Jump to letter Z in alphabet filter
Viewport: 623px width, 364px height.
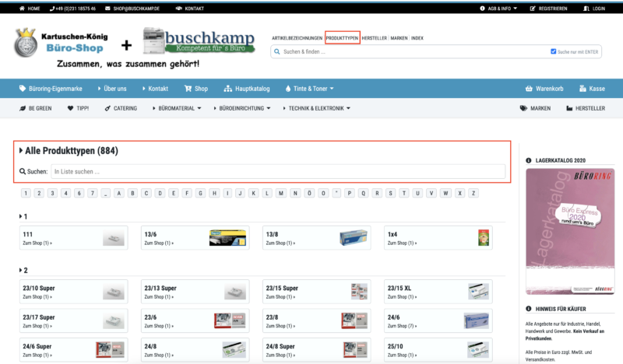click(473, 194)
